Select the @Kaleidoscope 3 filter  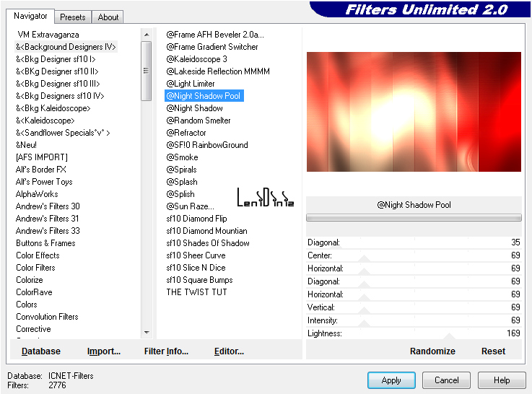(196, 59)
